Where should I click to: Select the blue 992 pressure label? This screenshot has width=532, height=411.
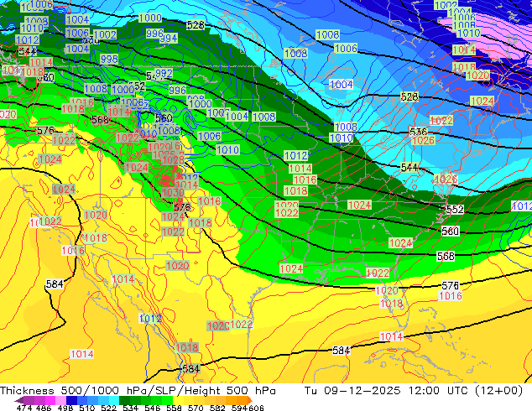(164, 73)
